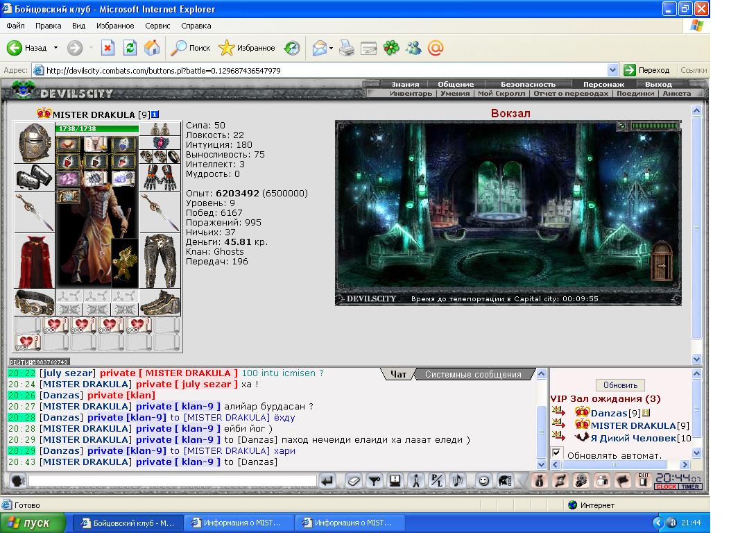Toggle the sound speaker icon in chat bar

[x=457, y=480]
